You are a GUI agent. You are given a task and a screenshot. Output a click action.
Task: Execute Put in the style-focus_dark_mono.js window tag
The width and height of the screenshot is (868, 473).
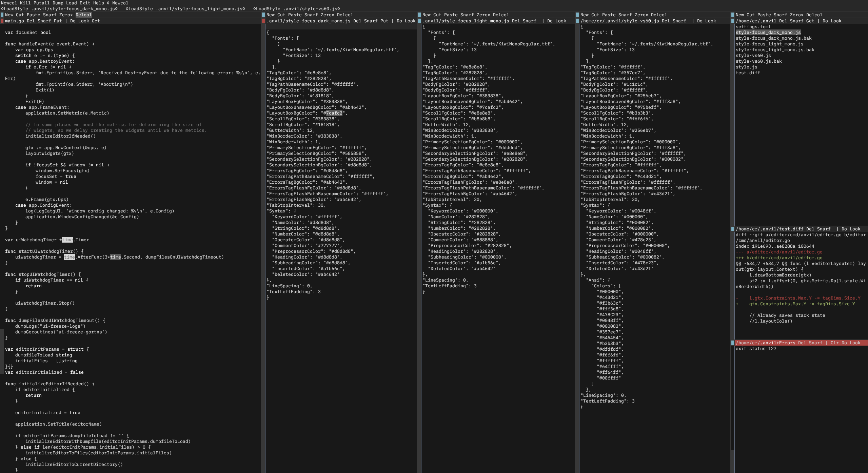(x=385, y=21)
